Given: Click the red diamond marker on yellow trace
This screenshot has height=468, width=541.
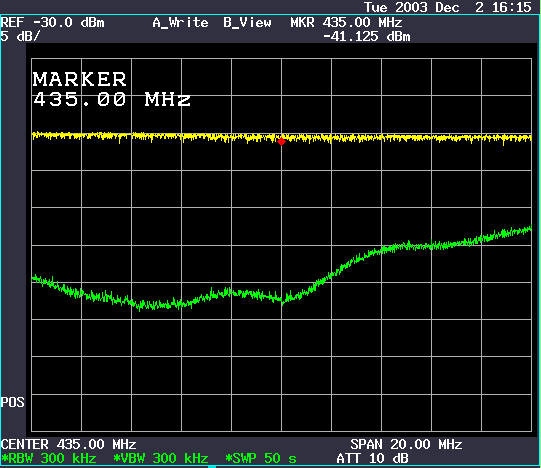Looking at the screenshot, I should point(282,141).
